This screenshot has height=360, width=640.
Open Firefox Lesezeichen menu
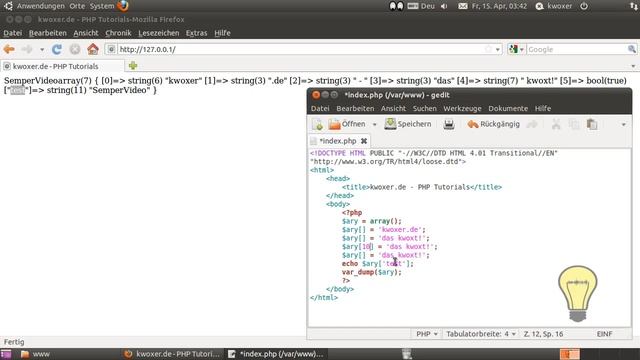(x=159, y=33)
